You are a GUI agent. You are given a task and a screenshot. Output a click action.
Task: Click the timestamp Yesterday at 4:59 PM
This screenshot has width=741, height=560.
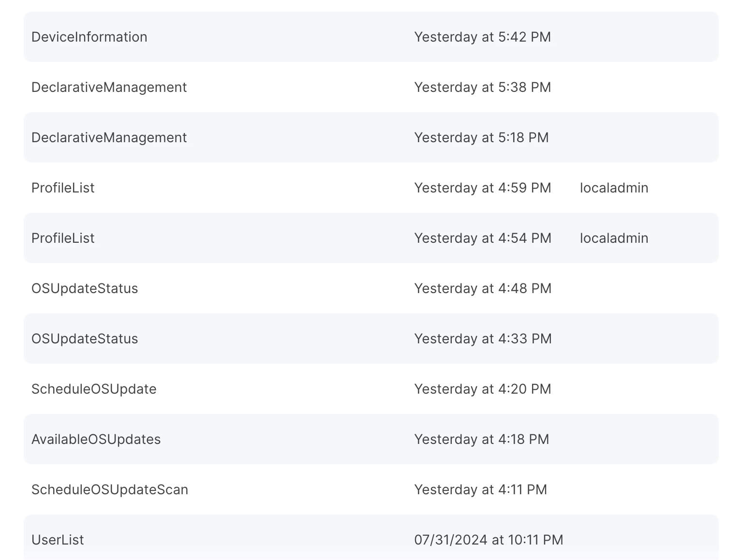click(482, 188)
